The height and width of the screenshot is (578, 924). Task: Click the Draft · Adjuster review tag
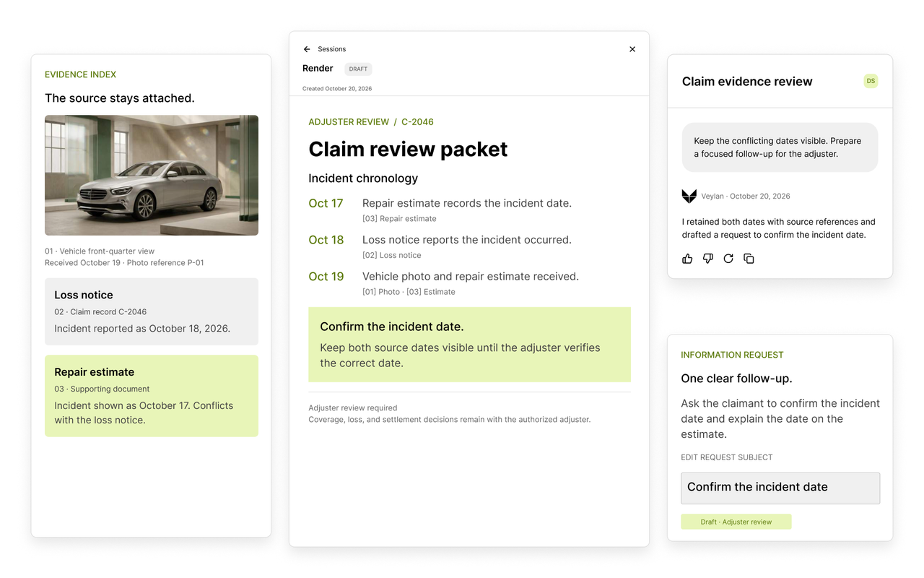coord(736,522)
